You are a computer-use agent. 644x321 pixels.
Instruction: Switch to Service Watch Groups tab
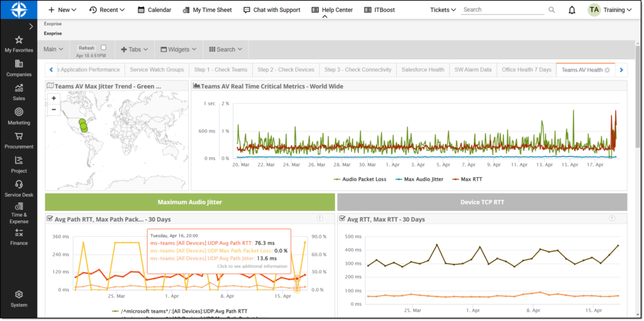(x=157, y=70)
